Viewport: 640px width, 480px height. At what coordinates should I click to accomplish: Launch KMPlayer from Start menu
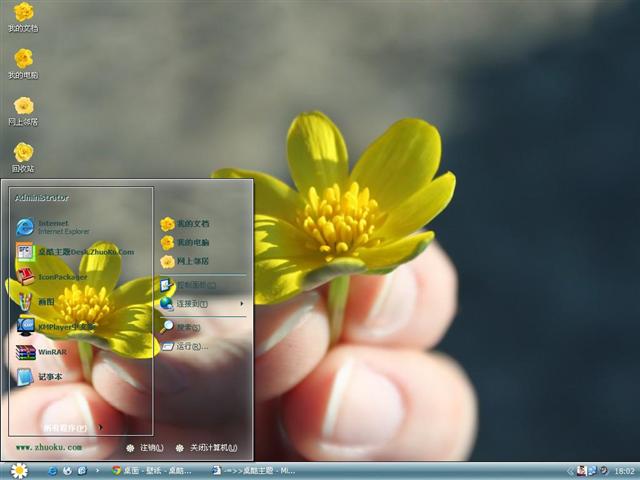point(56,327)
